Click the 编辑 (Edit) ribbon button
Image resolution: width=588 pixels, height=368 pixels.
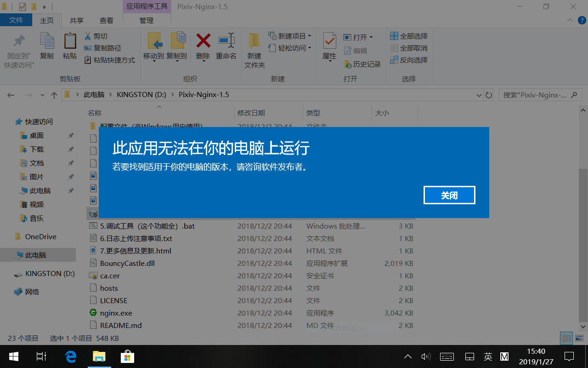(x=355, y=51)
